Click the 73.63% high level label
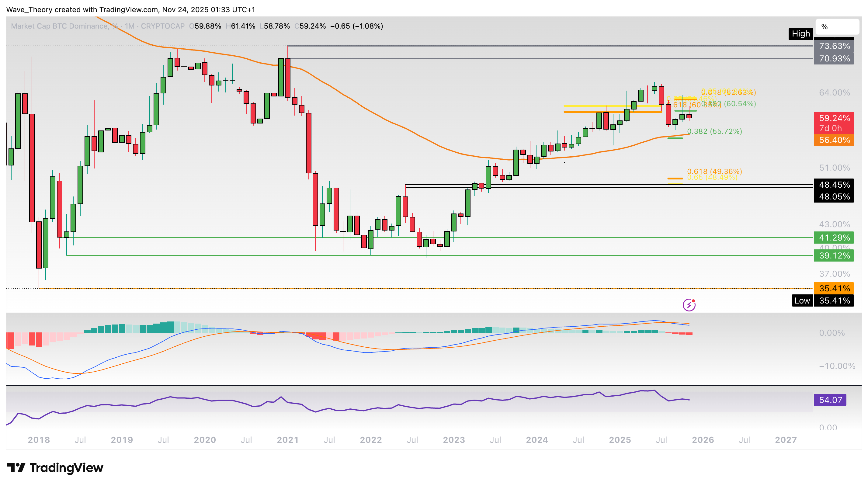Image resolution: width=868 pixels, height=486 pixels. pyautogui.click(x=835, y=47)
